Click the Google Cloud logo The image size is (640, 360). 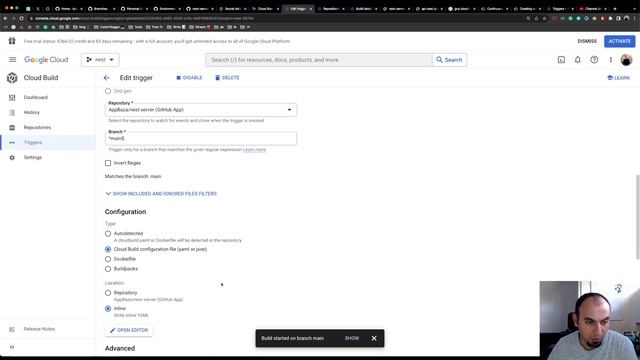point(46,60)
